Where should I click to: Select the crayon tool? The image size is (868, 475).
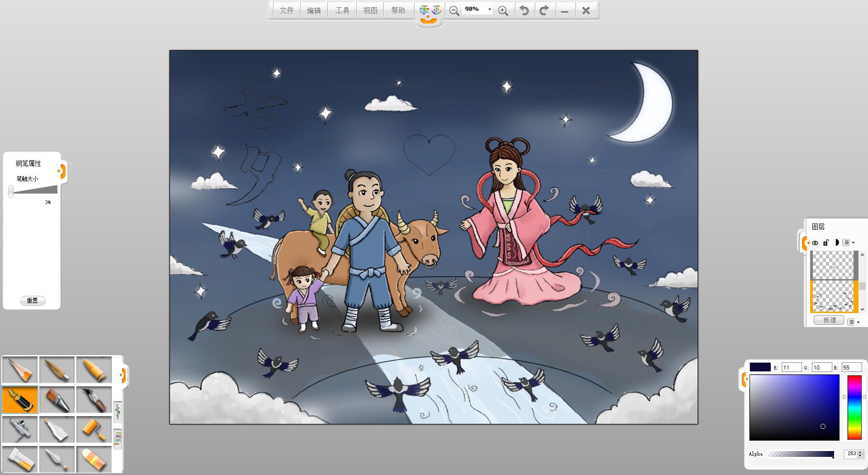coord(94,370)
